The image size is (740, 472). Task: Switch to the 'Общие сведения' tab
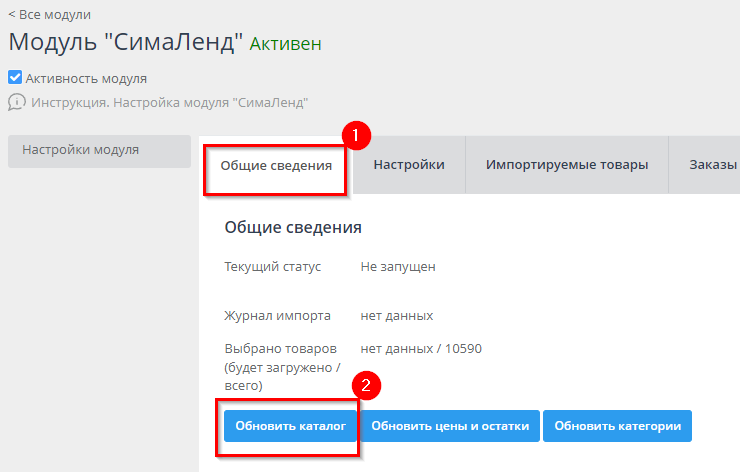pyautogui.click(x=276, y=165)
